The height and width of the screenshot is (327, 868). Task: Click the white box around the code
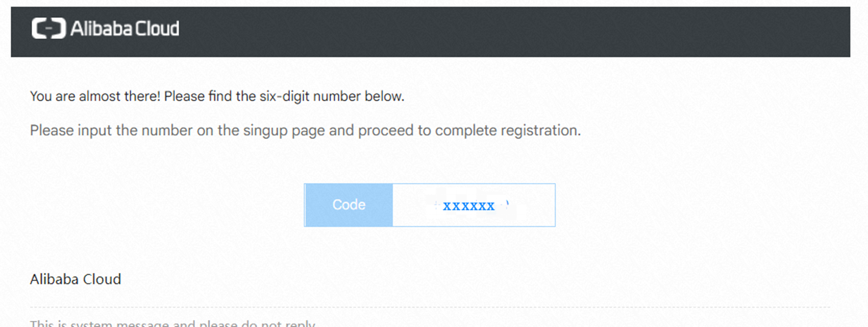[474, 205]
